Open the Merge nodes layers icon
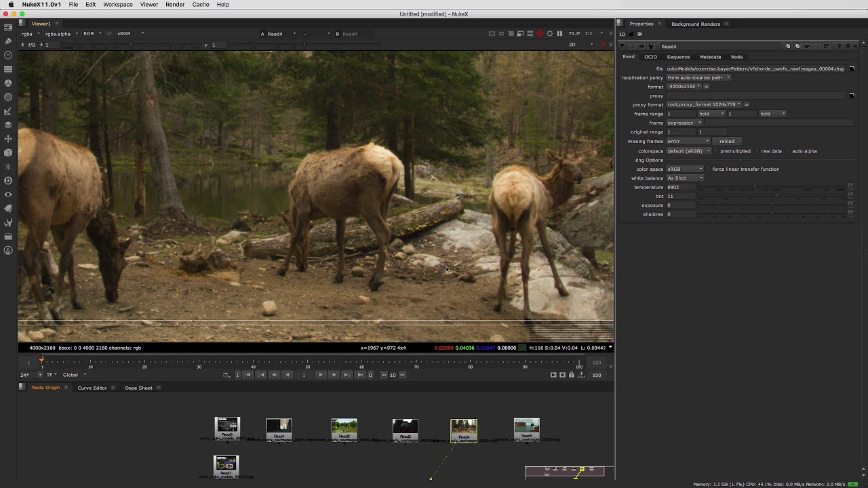The height and width of the screenshot is (488, 868). point(8,125)
